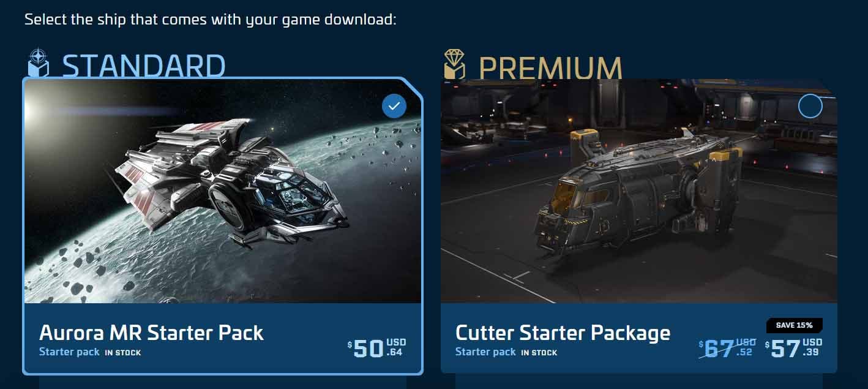Click the discounted $57.39 USD price
Screen dimensions: 868x389
[793, 348]
